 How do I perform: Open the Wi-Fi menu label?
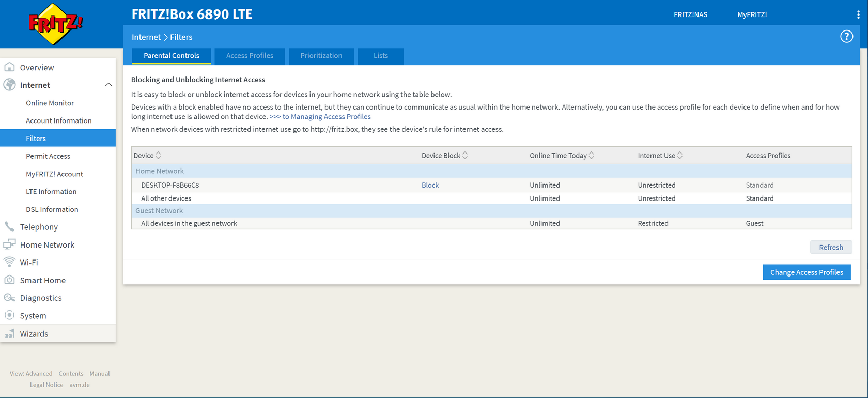point(29,263)
